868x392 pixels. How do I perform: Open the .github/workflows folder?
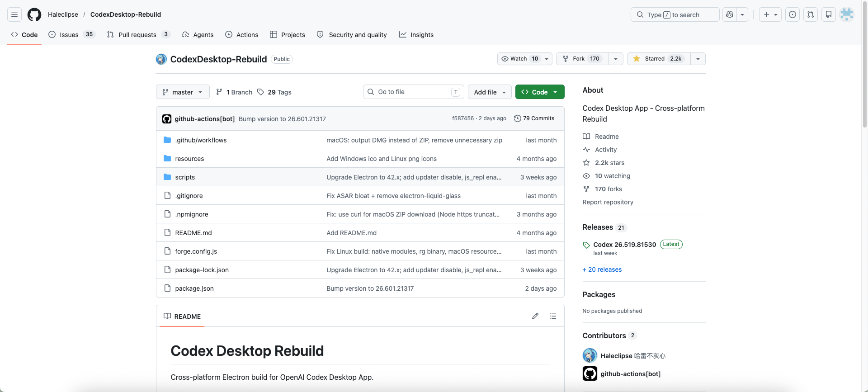click(x=201, y=140)
